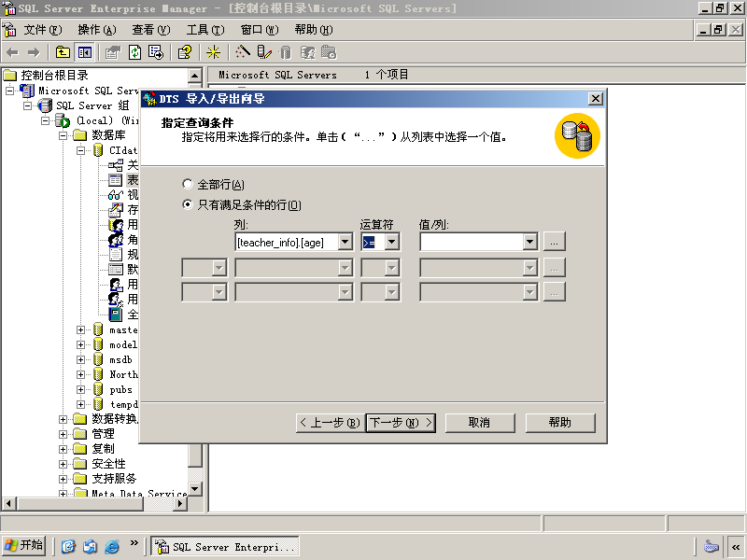The height and width of the screenshot is (560, 747).
Task: Select the 支持服务 folder in tree
Action: coord(114,479)
